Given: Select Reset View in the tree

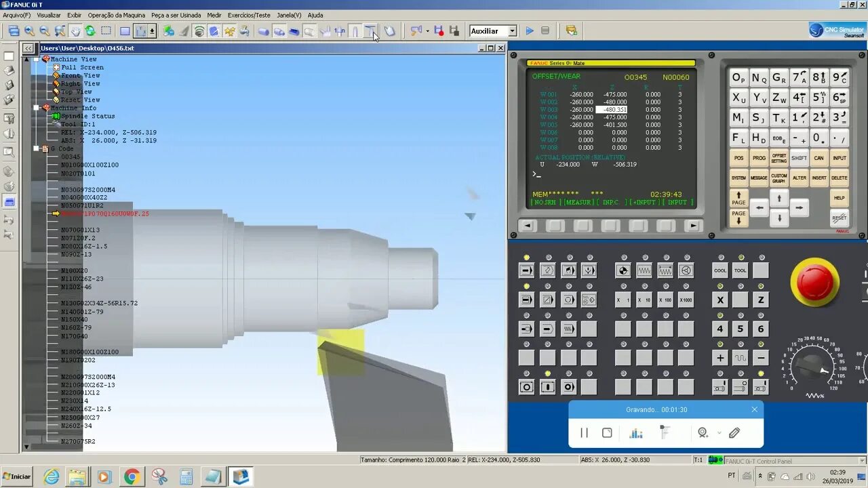Looking at the screenshot, I should pyautogui.click(x=80, y=100).
